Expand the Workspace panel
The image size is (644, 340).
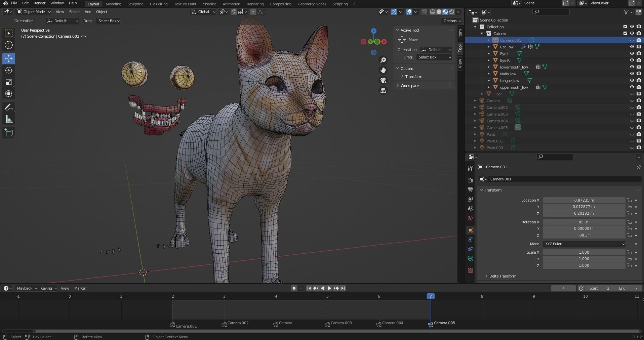click(409, 86)
